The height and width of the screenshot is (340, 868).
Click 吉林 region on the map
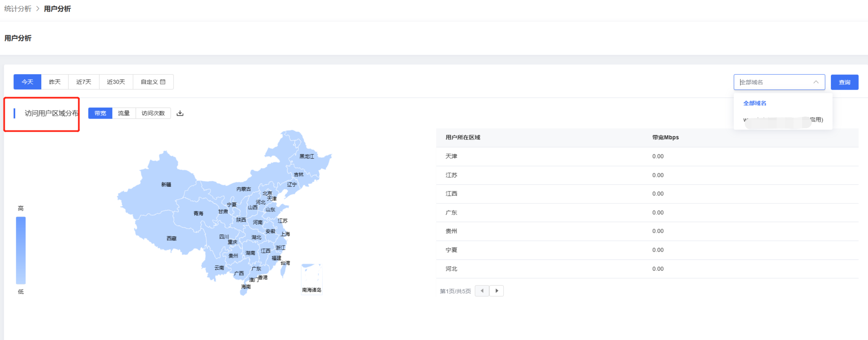tap(299, 175)
